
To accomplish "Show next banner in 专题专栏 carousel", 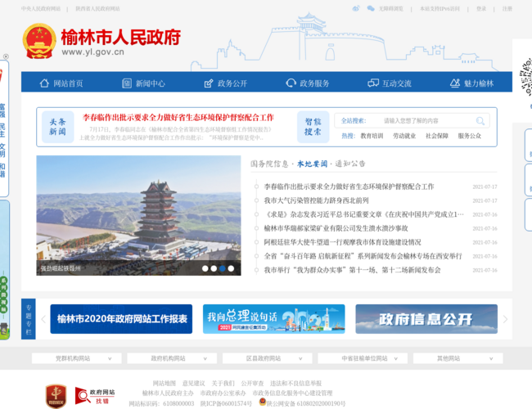I will (x=505, y=319).
